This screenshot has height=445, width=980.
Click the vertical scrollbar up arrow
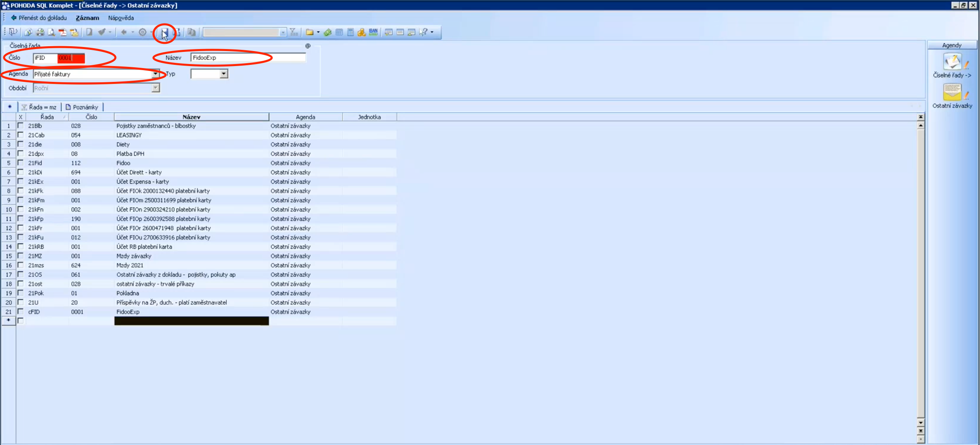920,126
